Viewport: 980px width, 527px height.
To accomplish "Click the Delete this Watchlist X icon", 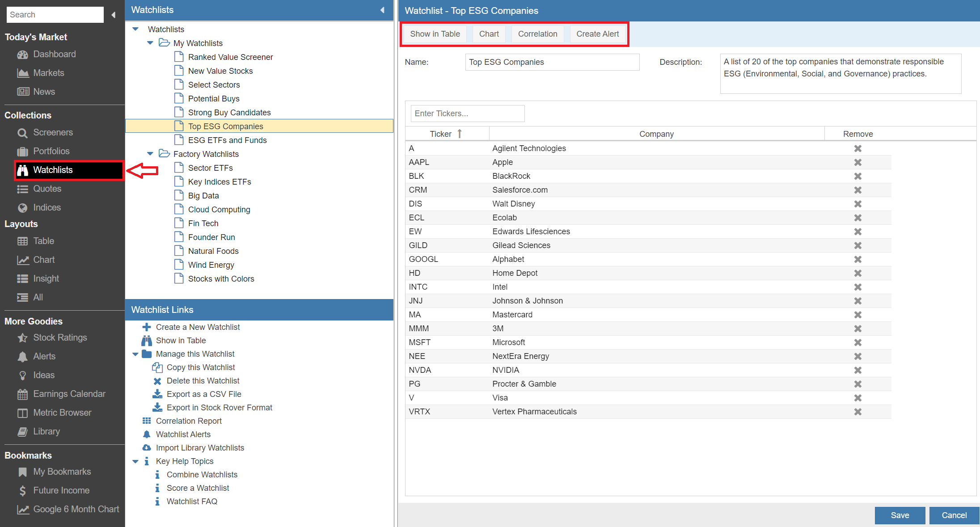I will pos(157,381).
